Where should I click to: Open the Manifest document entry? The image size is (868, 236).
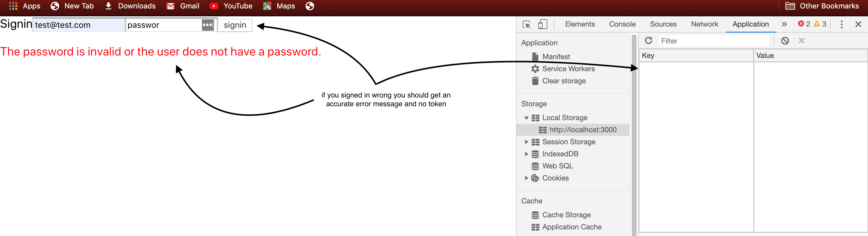pyautogui.click(x=556, y=56)
